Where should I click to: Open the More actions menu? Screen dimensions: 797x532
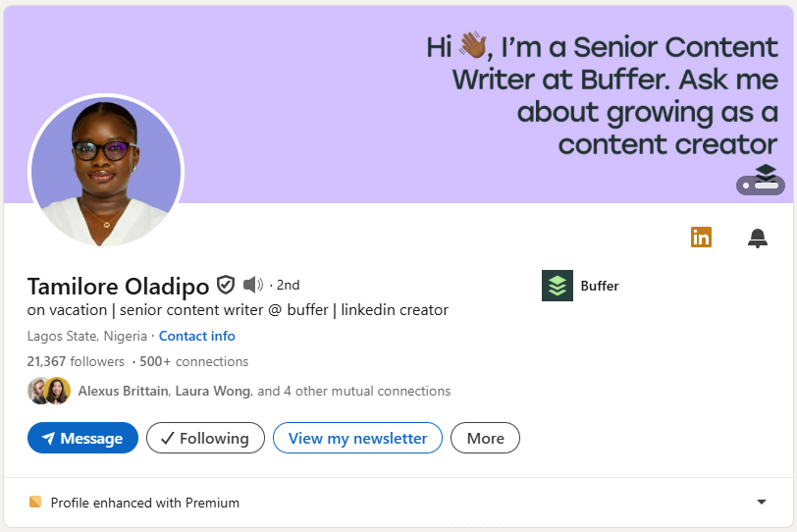(485, 438)
